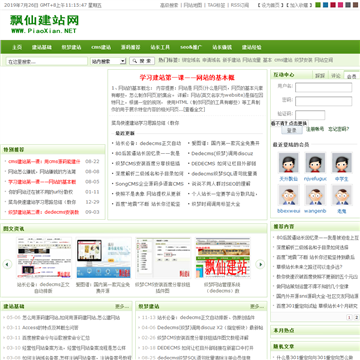Open the 织梦建站 nav menu
Image resolution: width=360 pixels, height=360 pixels.
point(71,47)
